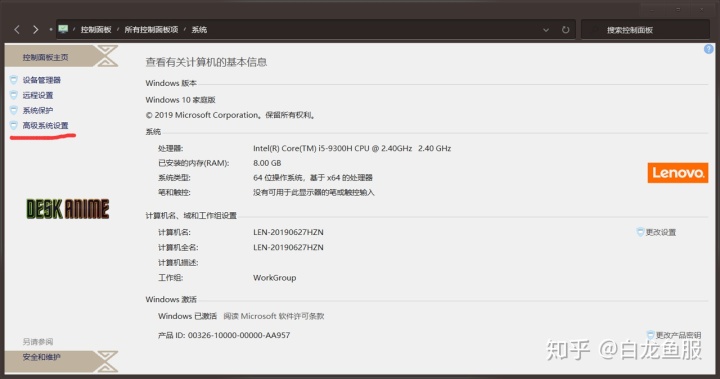The width and height of the screenshot is (720, 379).
Task: Click the 8.00 GB RAM value
Action: pyautogui.click(x=267, y=163)
